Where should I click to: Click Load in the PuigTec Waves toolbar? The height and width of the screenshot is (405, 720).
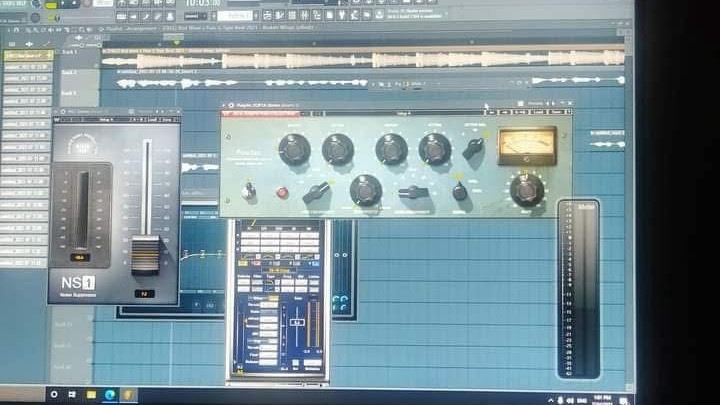tap(539, 112)
